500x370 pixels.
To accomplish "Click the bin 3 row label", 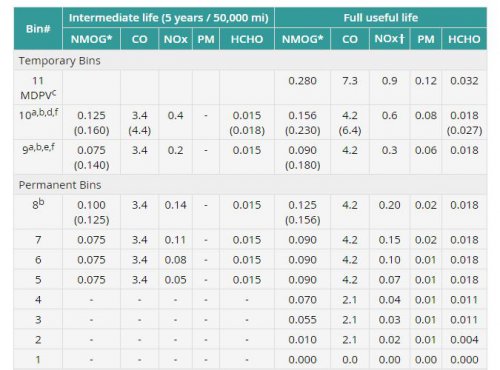I will click(x=38, y=320).
